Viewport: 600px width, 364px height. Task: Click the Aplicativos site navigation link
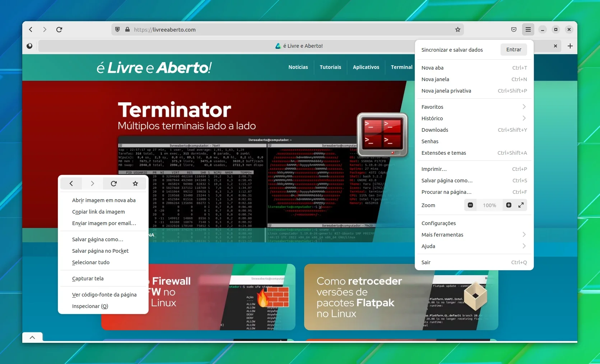tap(366, 67)
